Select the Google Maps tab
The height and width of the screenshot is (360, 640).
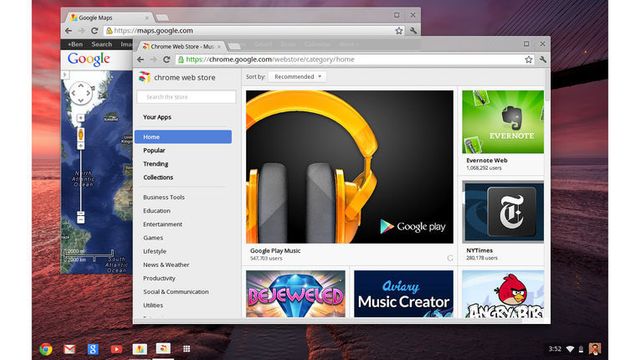point(110,18)
